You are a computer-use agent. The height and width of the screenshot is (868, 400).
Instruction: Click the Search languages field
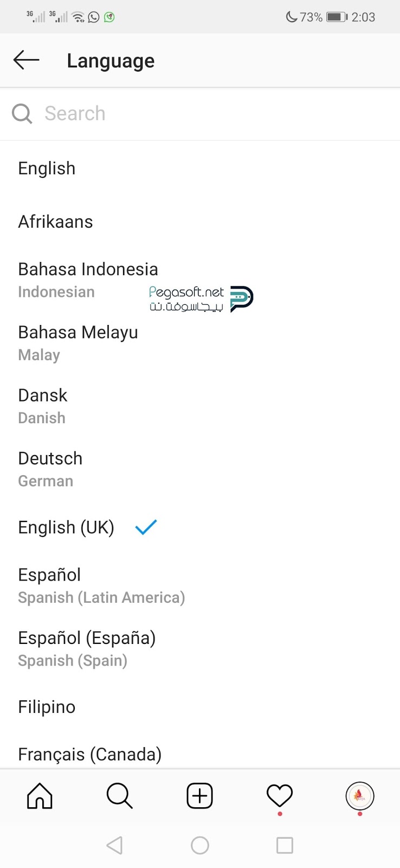[x=200, y=113]
